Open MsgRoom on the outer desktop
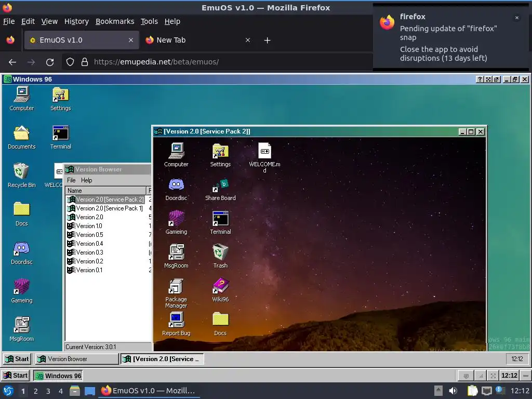This screenshot has height=399, width=532. [x=22, y=329]
